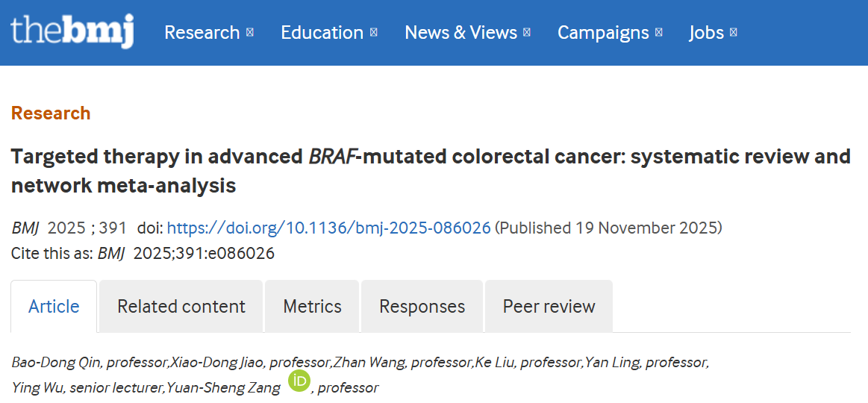Screen dimensions: 868x403
Task: Open the Campaigns navigation menu
Action: tap(603, 33)
